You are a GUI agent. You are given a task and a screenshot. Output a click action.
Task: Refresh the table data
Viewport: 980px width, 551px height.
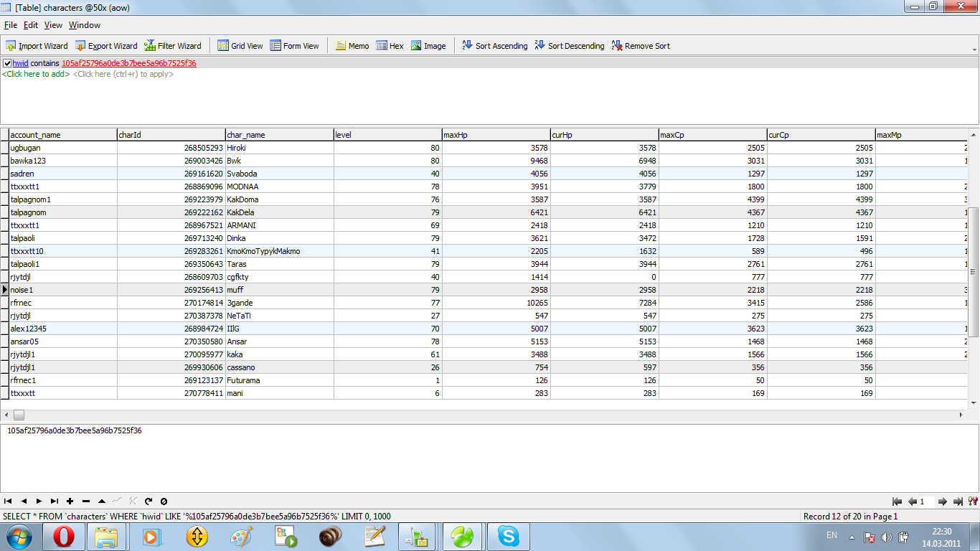149,501
